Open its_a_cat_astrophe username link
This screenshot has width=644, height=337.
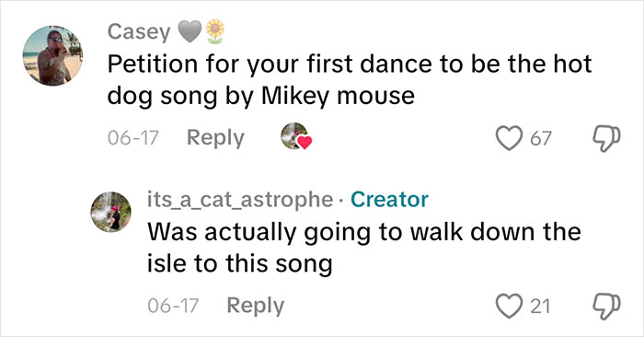click(240, 200)
